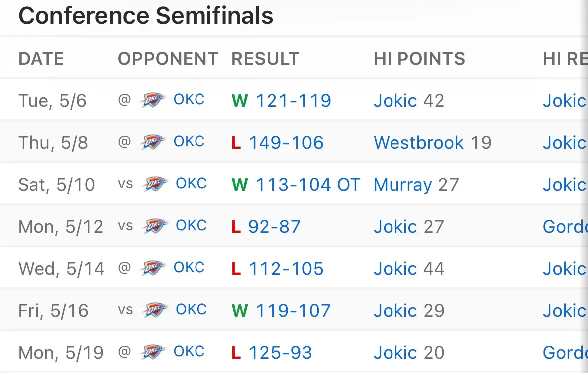Open the 125-93 game result

coord(280,353)
